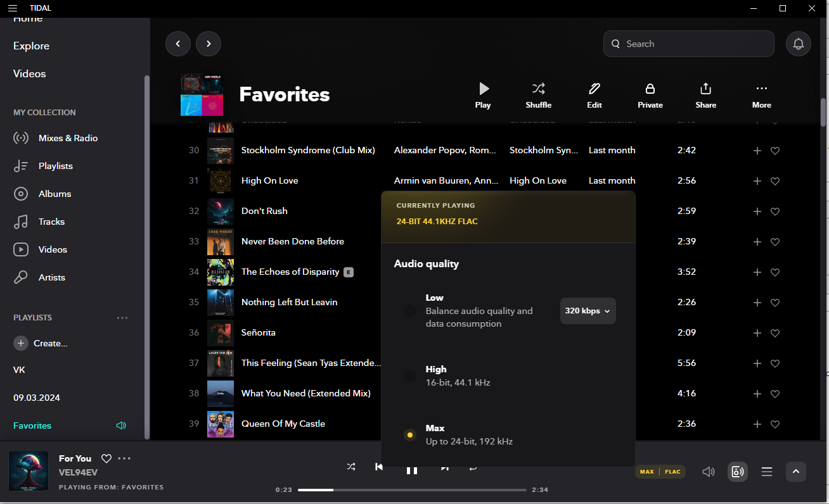Share the Favorites playlist
Image resolution: width=829 pixels, height=504 pixels.
coord(706,95)
